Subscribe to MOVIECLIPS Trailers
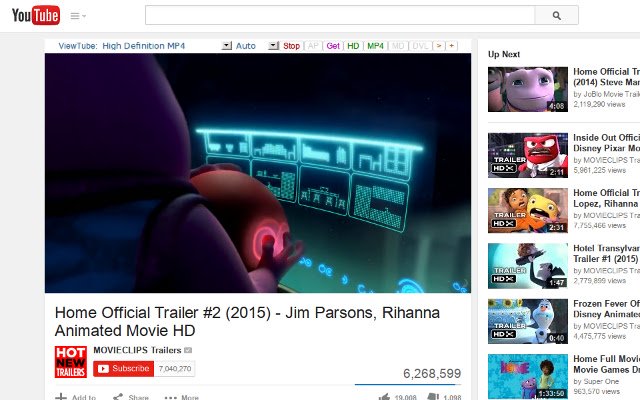 coord(123,369)
